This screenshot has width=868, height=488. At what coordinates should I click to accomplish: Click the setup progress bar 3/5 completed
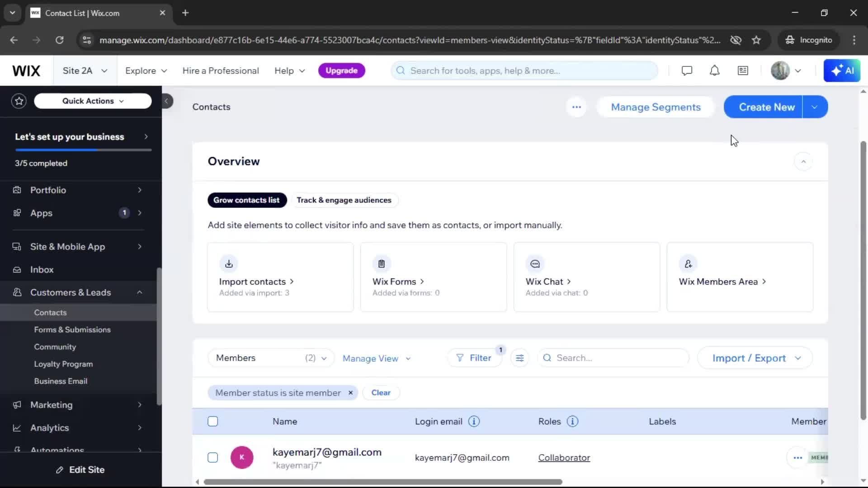coord(83,150)
